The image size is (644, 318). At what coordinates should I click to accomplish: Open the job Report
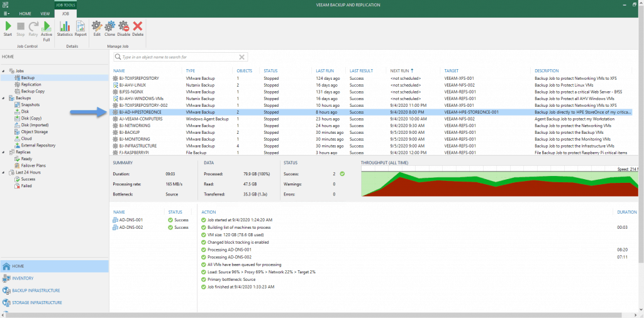coord(80,29)
